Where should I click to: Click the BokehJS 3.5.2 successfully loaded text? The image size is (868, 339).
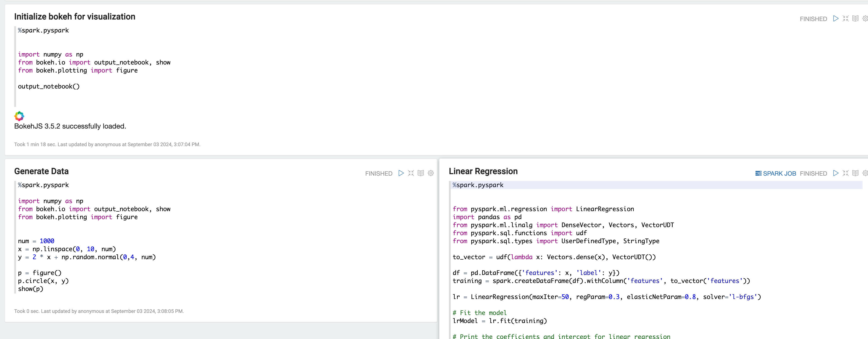pyautogui.click(x=70, y=126)
